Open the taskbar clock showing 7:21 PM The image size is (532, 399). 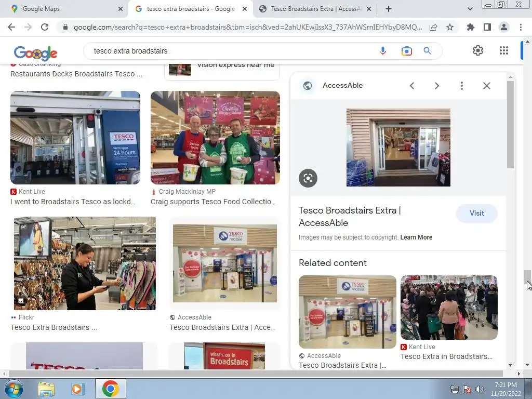point(506,389)
